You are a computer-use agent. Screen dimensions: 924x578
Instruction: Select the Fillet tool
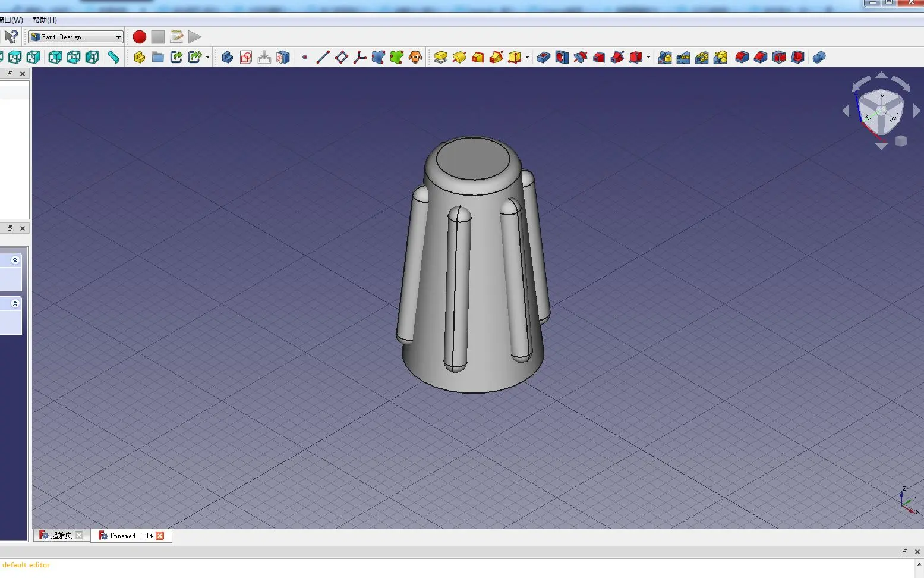(x=742, y=57)
